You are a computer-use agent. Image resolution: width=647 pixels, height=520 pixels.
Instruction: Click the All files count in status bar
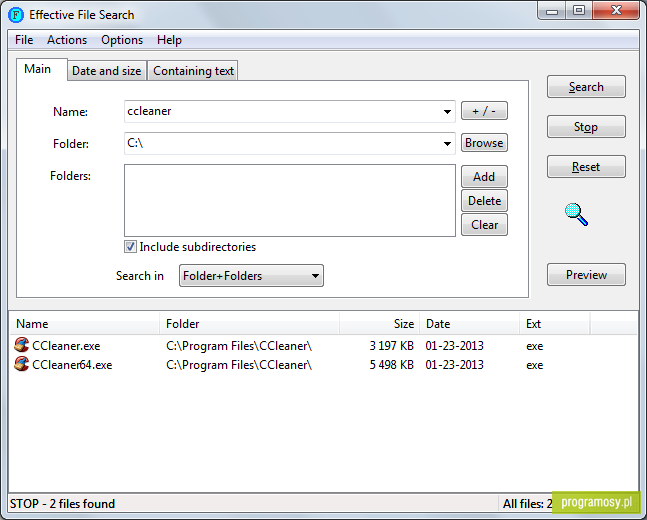(527, 504)
